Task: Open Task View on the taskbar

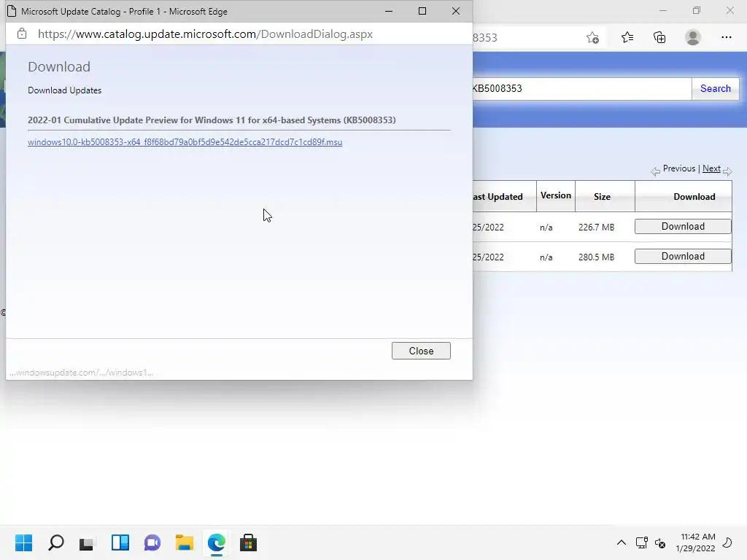Action: point(88,542)
